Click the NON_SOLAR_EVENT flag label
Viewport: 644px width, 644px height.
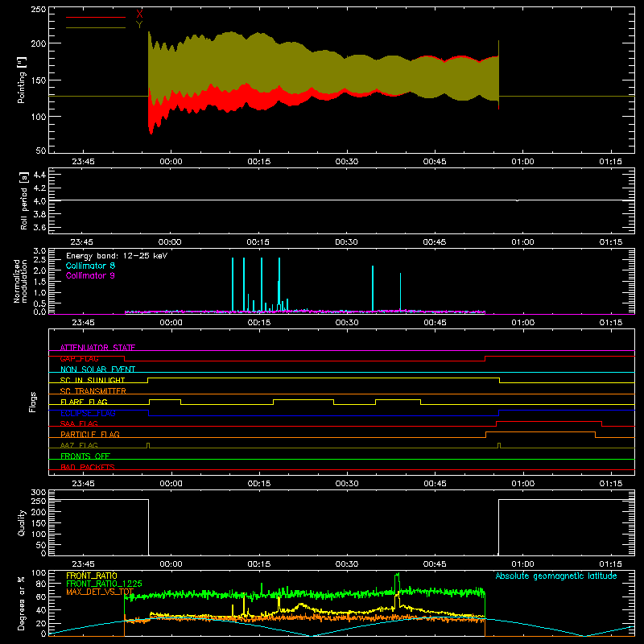pyautogui.click(x=97, y=369)
